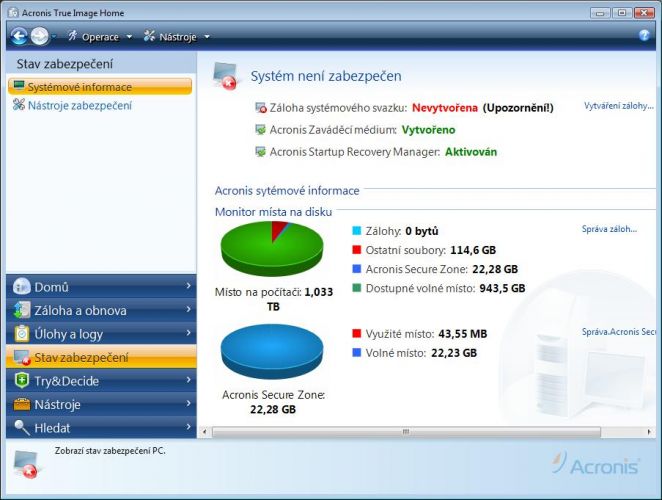This screenshot has height=500, width=662.
Task: Click the scrollbar right arrow
Action: click(x=649, y=432)
